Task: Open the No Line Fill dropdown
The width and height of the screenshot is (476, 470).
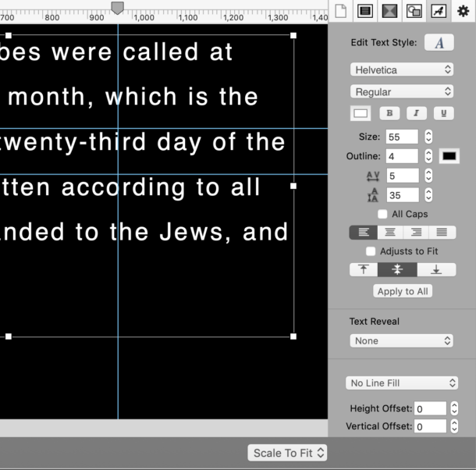Action: coord(402,383)
